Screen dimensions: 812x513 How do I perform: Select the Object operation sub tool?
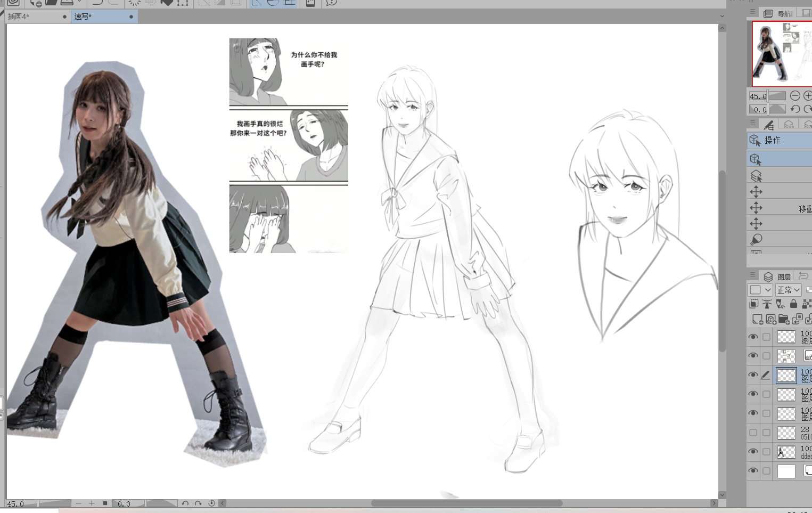pyautogui.click(x=755, y=159)
